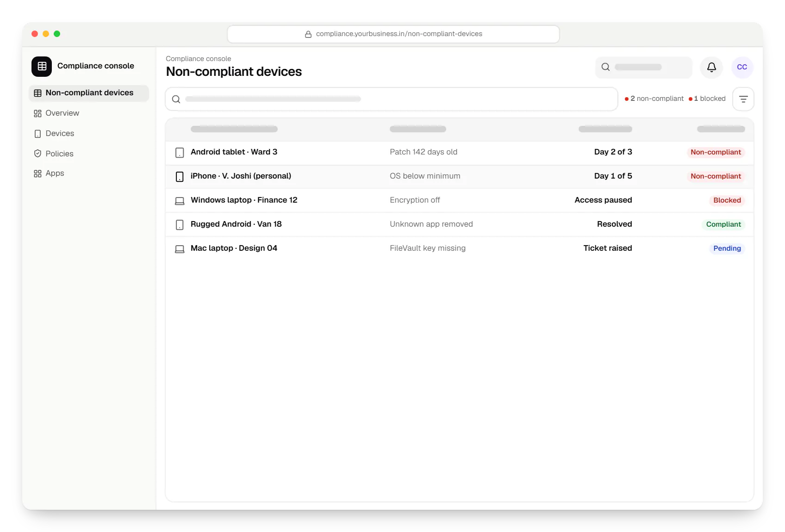The image size is (785, 532).
Task: Click the laptop icon for Windows laptop Finance 12
Action: (180, 201)
